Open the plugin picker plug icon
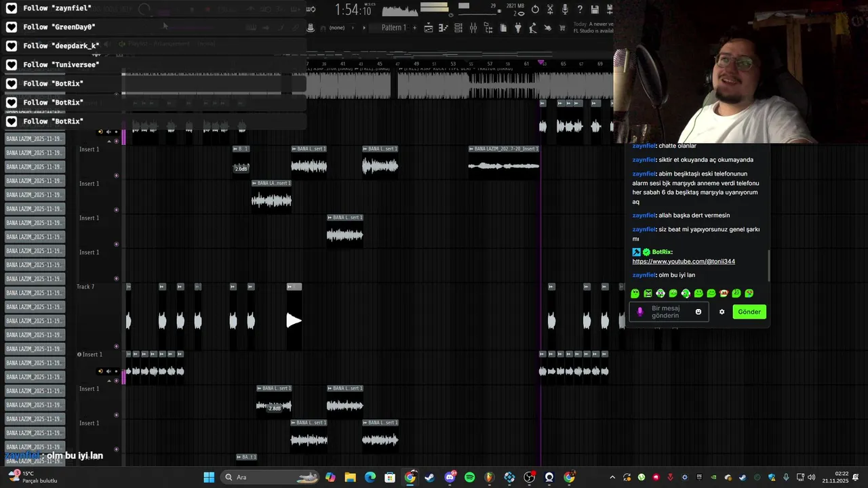Screen dimensions: 868x488 (x=517, y=28)
